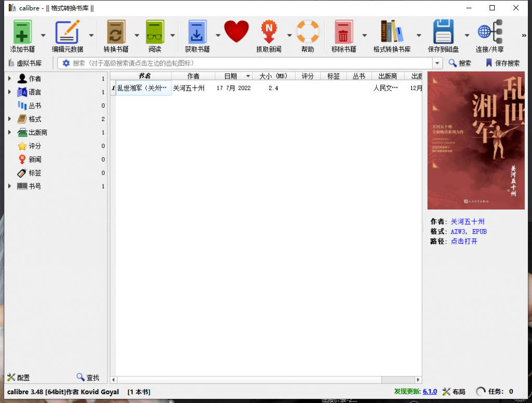The height and width of the screenshot is (403, 532).
Task: Open dropdown arrow next to 获取书籍
Action: coord(218,35)
